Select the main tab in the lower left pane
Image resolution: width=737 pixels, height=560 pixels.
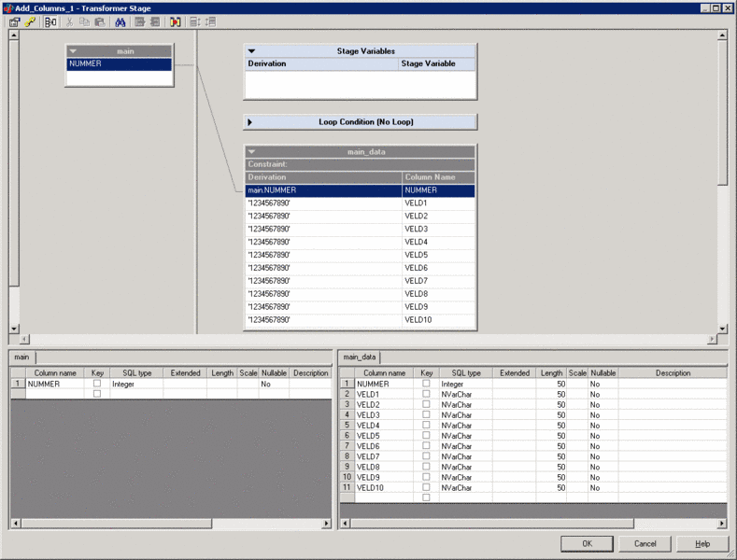[21, 357]
